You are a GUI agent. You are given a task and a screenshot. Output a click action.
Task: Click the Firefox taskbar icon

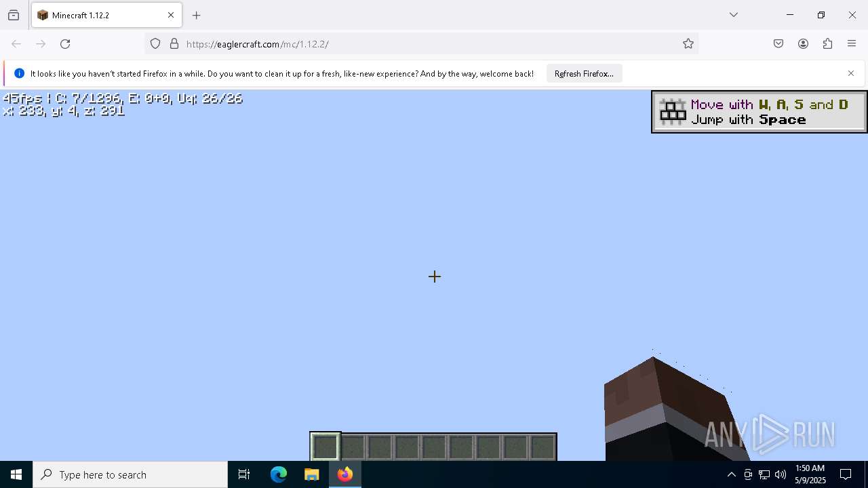344,474
